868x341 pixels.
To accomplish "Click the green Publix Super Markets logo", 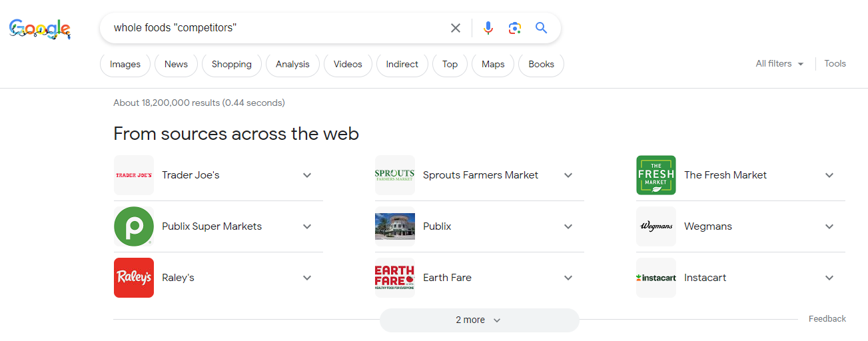I will pyautogui.click(x=134, y=226).
